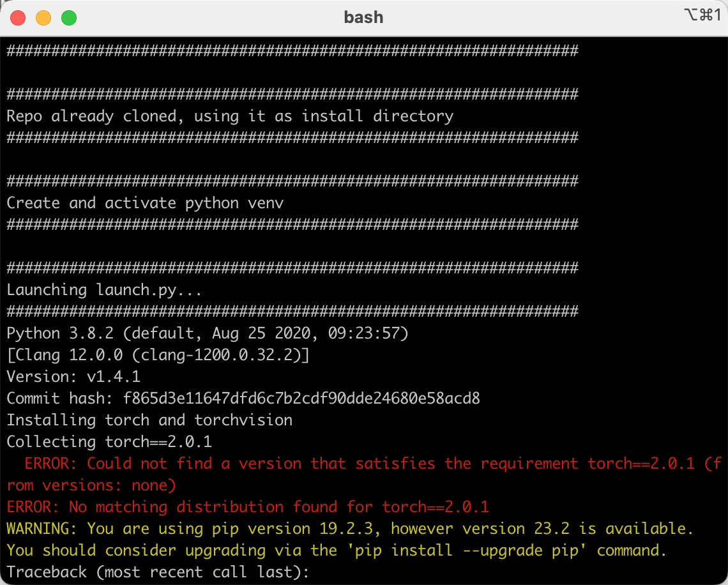Viewport: 728px width, 585px height.
Task: Click 'Traceback (most recent call last)' line
Action: 158,572
